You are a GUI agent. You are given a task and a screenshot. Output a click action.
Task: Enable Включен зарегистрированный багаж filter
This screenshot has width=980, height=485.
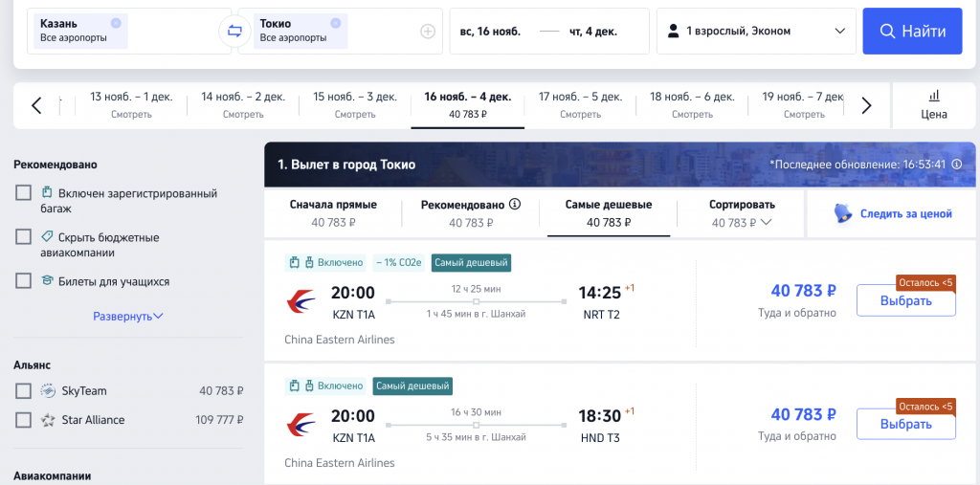click(23, 192)
